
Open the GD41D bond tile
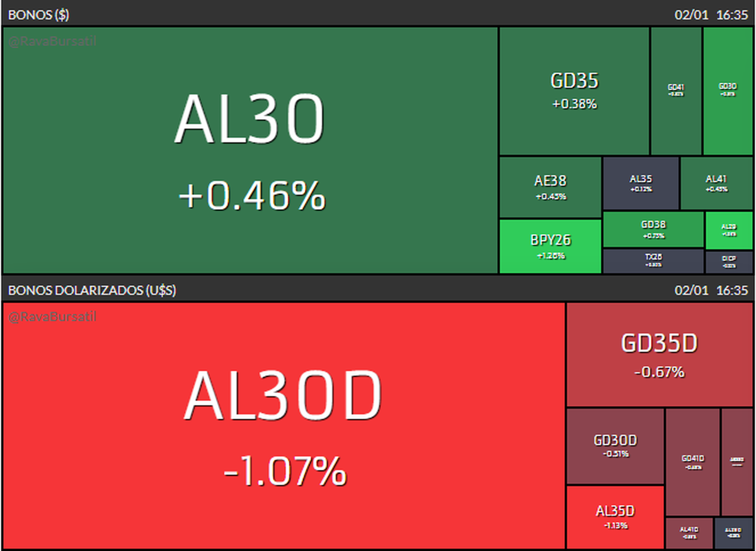coord(693,462)
